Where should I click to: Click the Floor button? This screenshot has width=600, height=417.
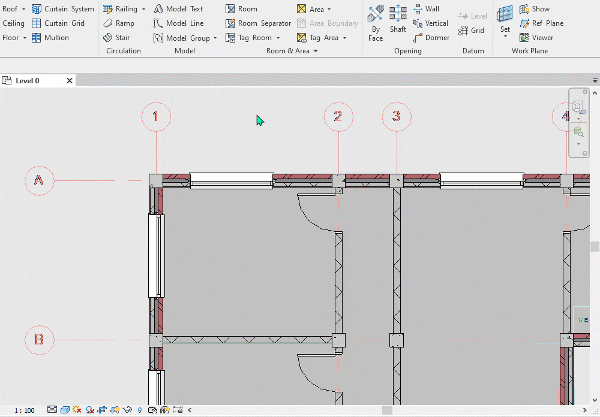point(11,37)
